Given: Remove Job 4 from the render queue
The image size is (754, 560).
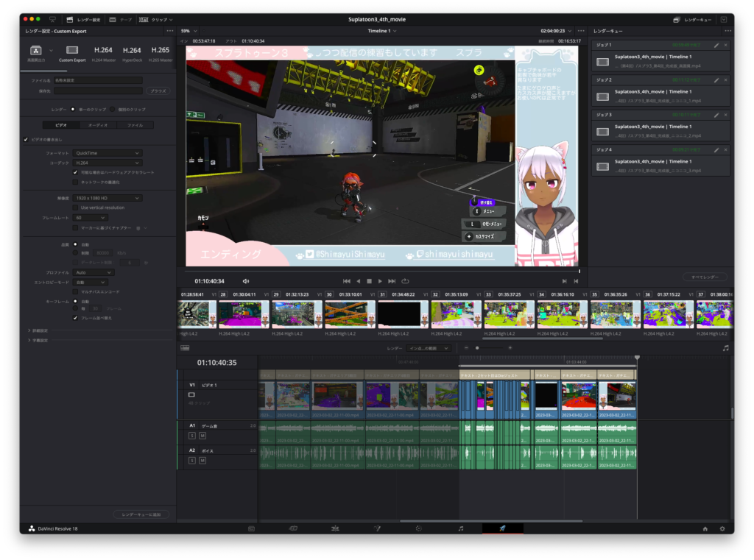Looking at the screenshot, I should [x=725, y=150].
